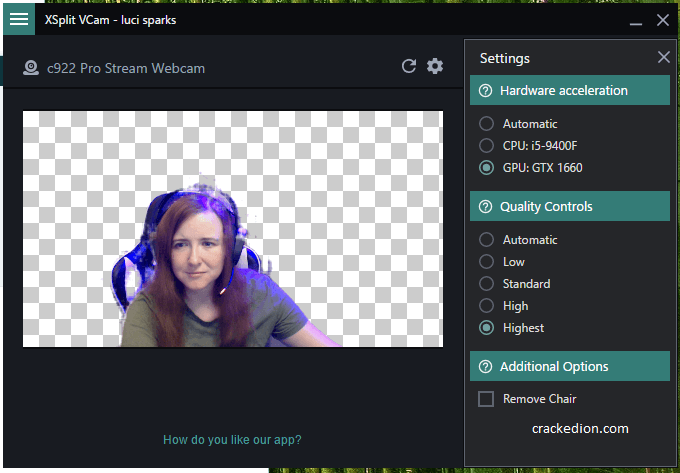
Task: Click the Additional Options section header
Action: click(570, 366)
